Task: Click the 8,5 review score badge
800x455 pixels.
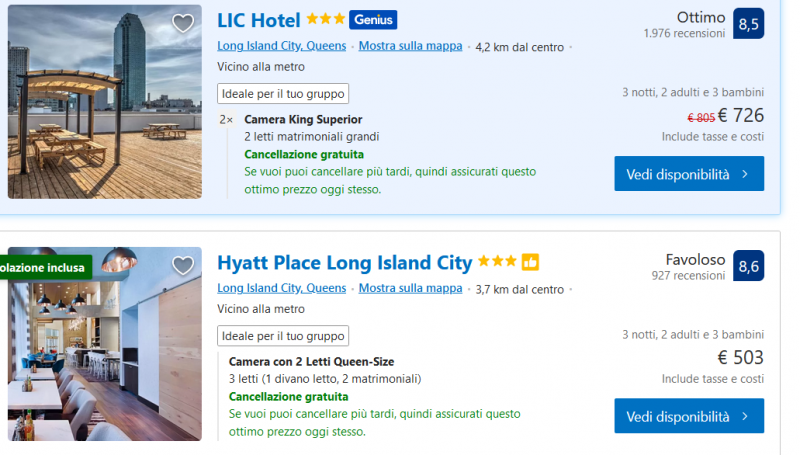Action: (x=748, y=23)
